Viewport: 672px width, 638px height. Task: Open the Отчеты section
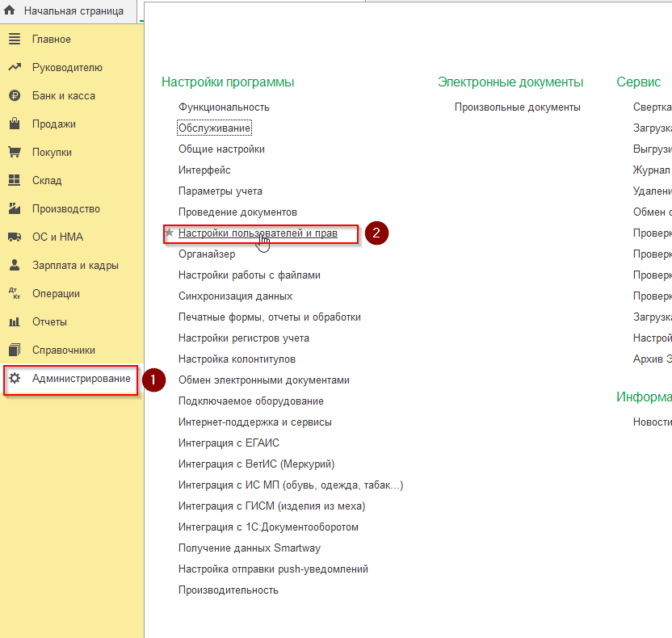(x=50, y=322)
